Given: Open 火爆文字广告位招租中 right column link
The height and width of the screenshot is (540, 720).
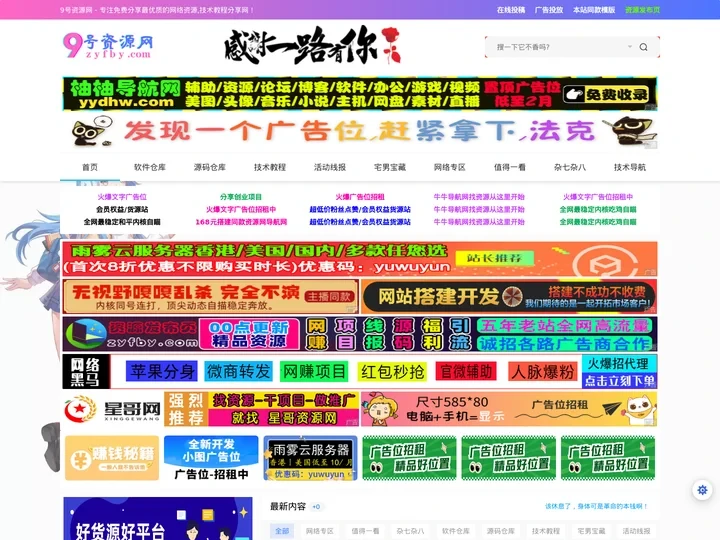Looking at the screenshot, I should (598, 197).
